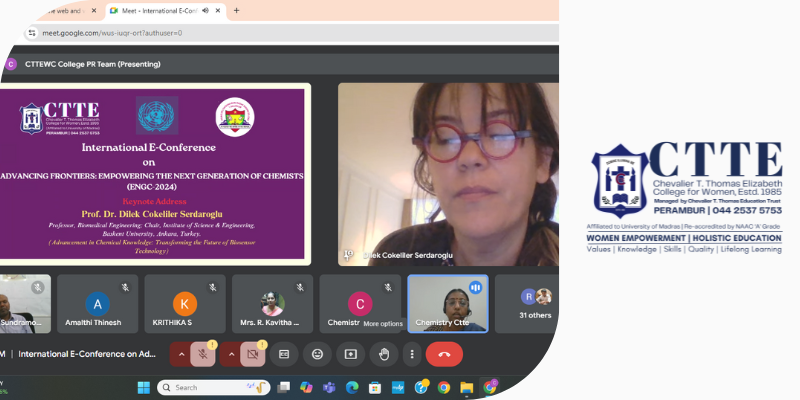This screenshot has width=800, height=400.
Task: Click the Chemistr tile with C avatar
Action: 360,304
